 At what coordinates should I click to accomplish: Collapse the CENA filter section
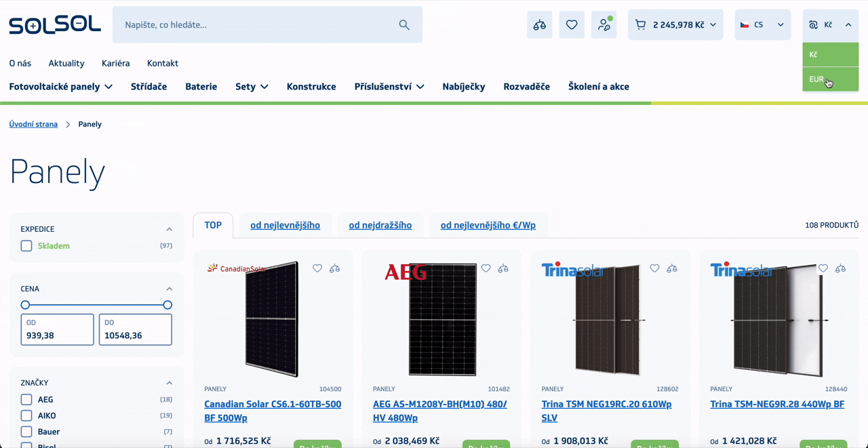170,289
